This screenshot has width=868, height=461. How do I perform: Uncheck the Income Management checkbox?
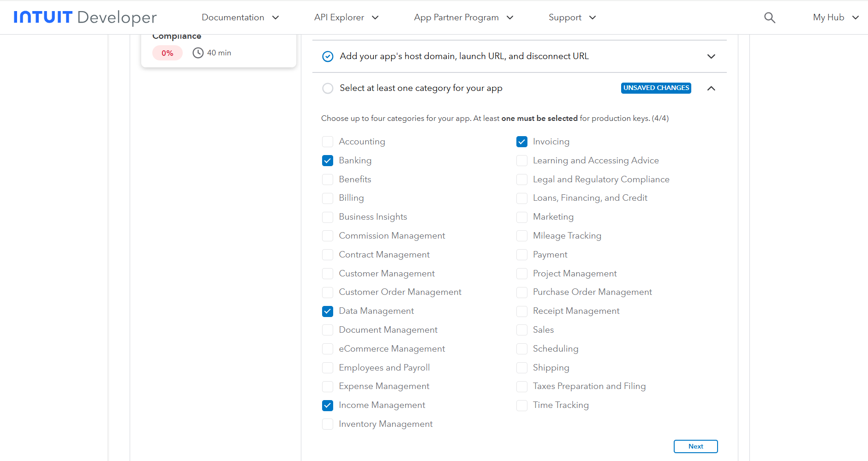point(328,406)
